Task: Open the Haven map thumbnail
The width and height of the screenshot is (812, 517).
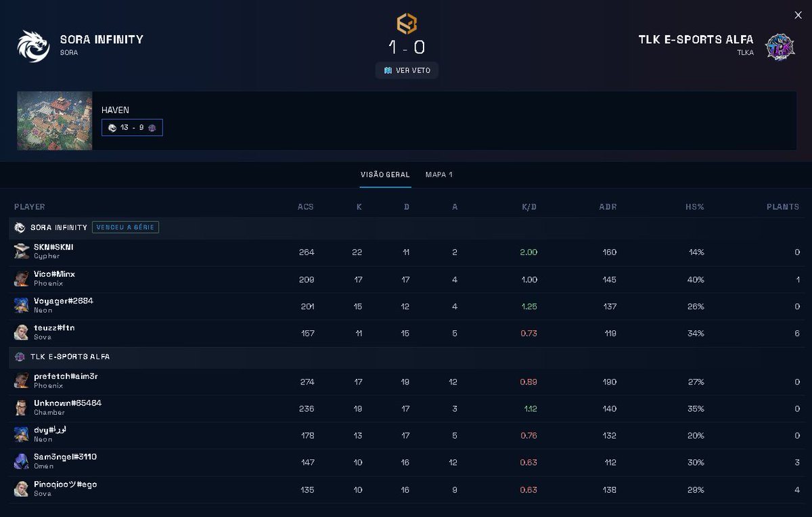Action: click(x=55, y=120)
